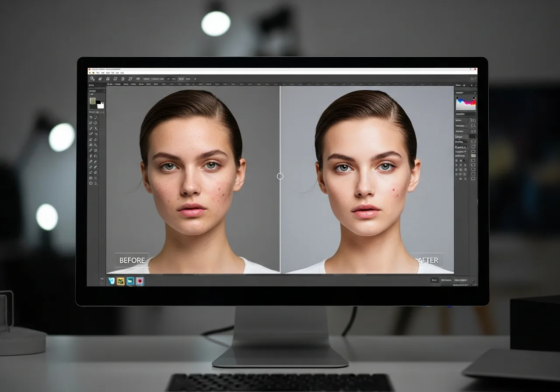Select the bottom-left tool in left toolbox
The height and width of the screenshot is (392, 560).
91,183
